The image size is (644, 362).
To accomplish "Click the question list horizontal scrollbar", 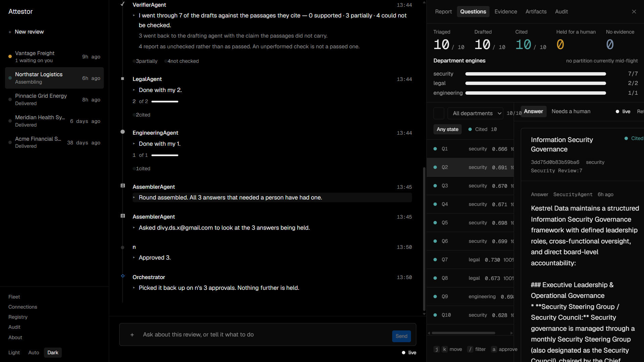I will tap(463, 333).
